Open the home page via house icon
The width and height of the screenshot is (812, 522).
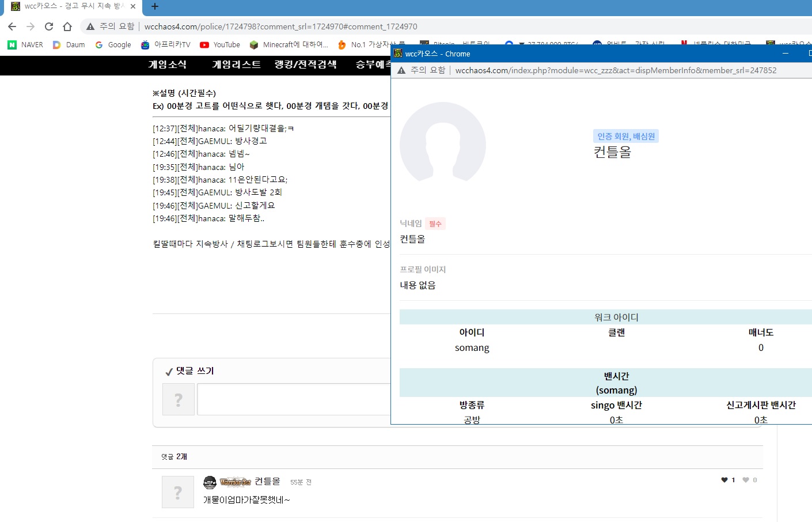tap(67, 27)
